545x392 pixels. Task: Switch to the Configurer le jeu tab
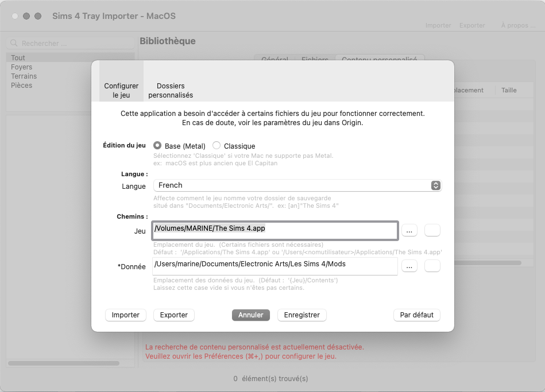click(x=121, y=81)
